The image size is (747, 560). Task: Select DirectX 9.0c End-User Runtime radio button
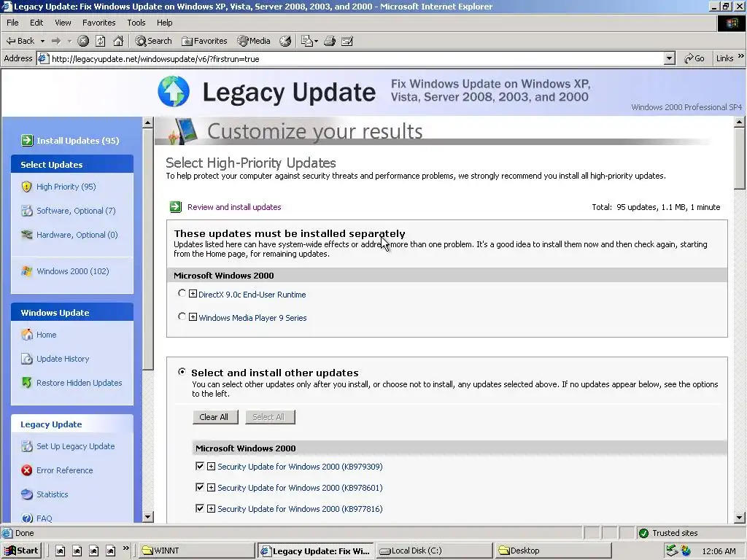point(182,293)
